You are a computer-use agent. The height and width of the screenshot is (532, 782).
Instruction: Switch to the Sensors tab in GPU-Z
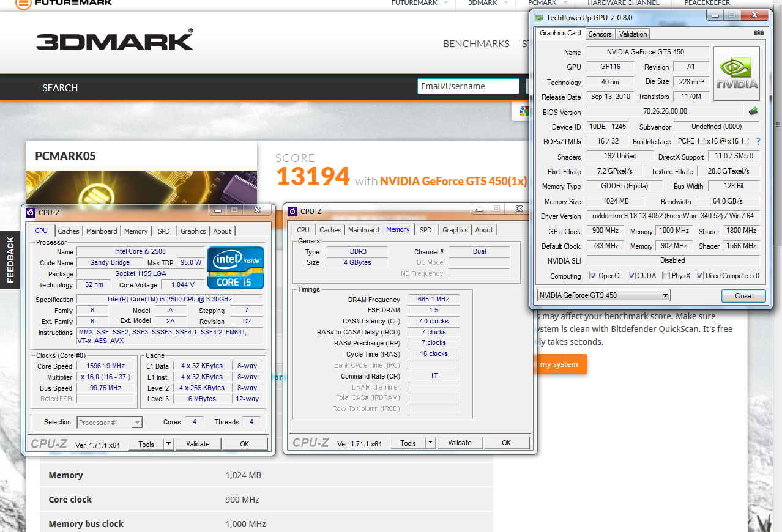tap(600, 34)
